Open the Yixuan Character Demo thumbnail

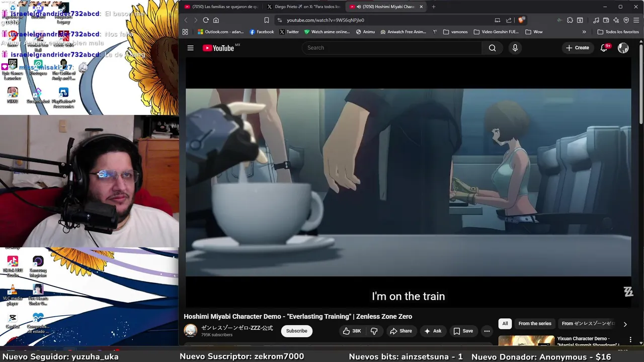pyautogui.click(x=526, y=341)
